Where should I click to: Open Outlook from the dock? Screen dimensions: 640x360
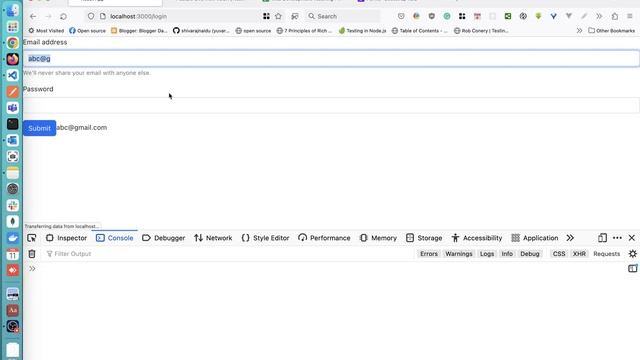[13, 140]
